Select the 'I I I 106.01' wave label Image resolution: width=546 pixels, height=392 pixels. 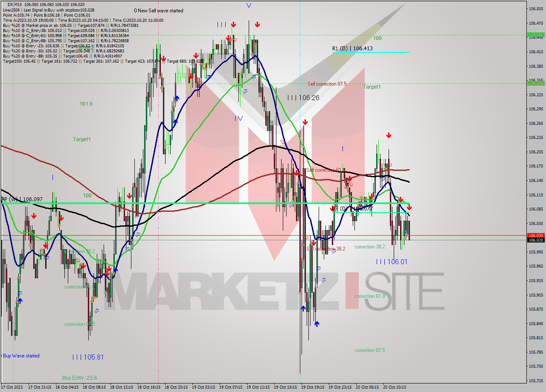tap(392, 262)
